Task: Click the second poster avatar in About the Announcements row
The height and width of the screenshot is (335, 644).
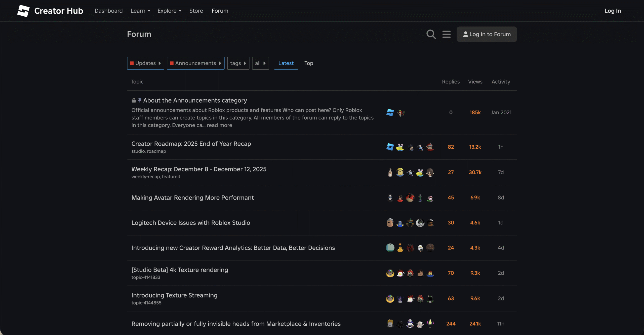Action: click(x=400, y=113)
